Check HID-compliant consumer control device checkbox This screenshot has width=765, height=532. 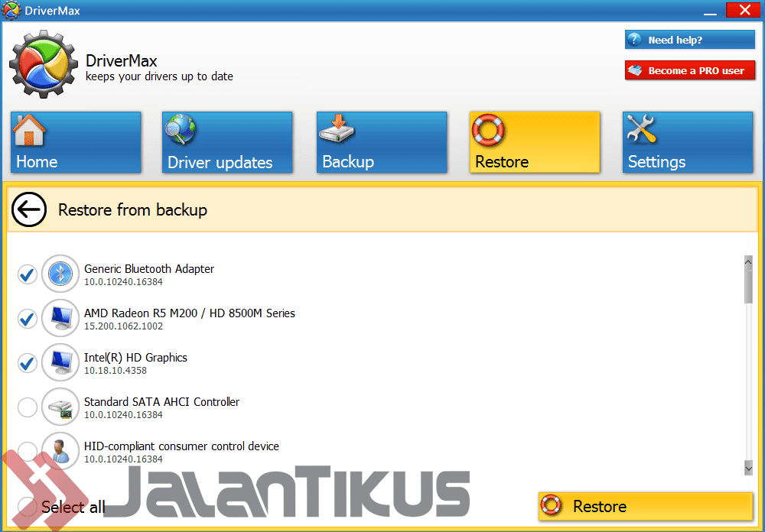(x=28, y=452)
